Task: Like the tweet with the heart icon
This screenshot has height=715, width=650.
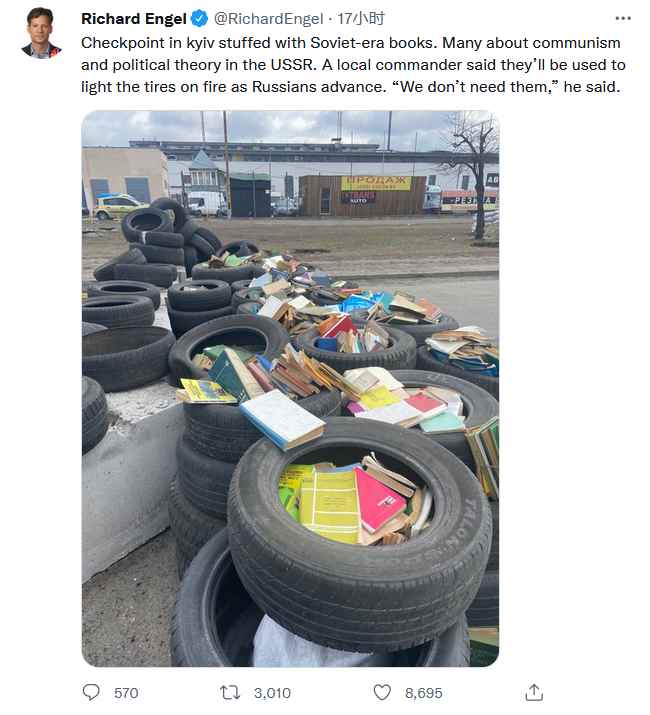Action: coord(382,692)
